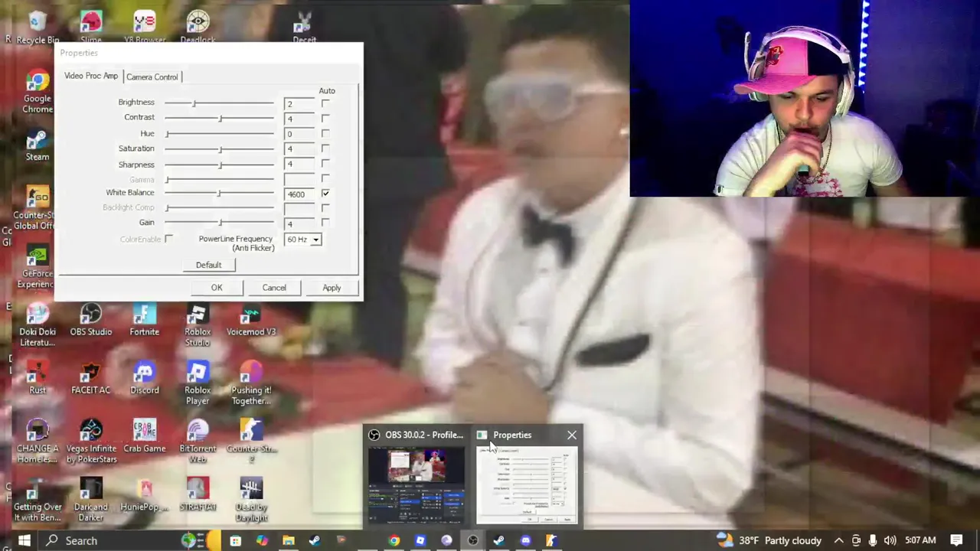Open the Recycle Bin desktop icon

pyautogui.click(x=38, y=25)
